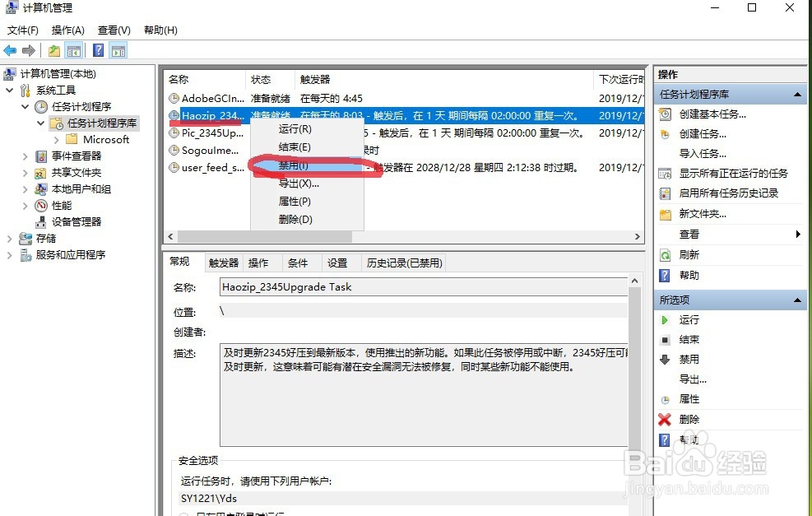Expand the 共享文件夹 tree node
Viewport: 812px width, 516px height.
click(25, 173)
